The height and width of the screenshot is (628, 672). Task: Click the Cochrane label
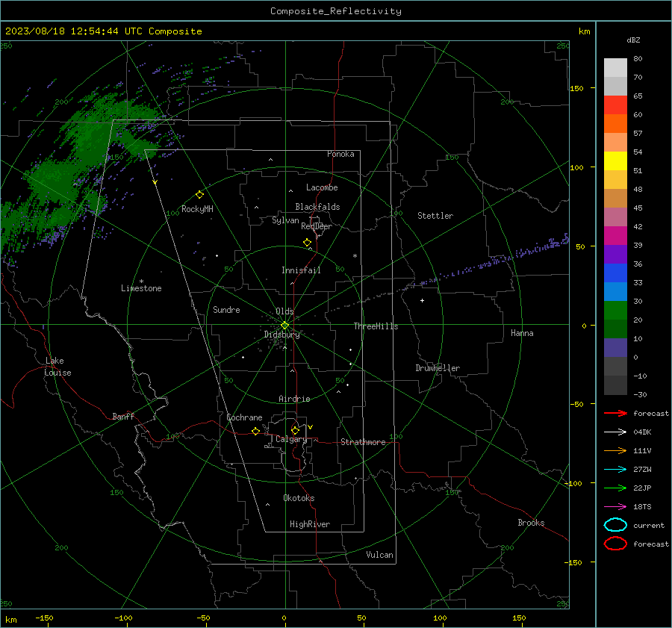[244, 417]
